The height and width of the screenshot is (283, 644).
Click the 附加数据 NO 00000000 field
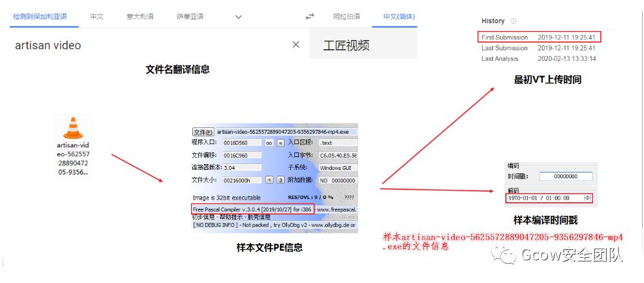coord(338,180)
